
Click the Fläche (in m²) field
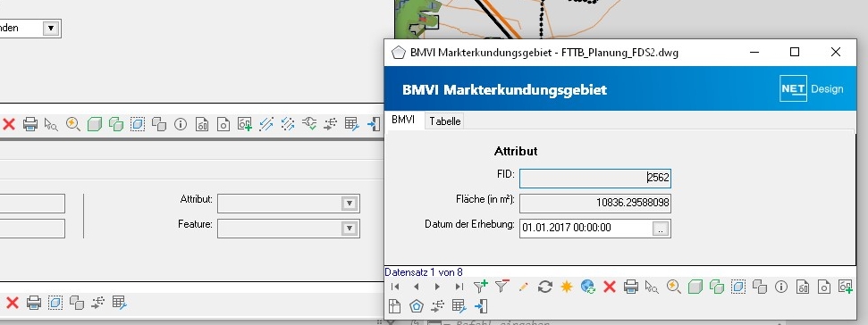(x=595, y=203)
